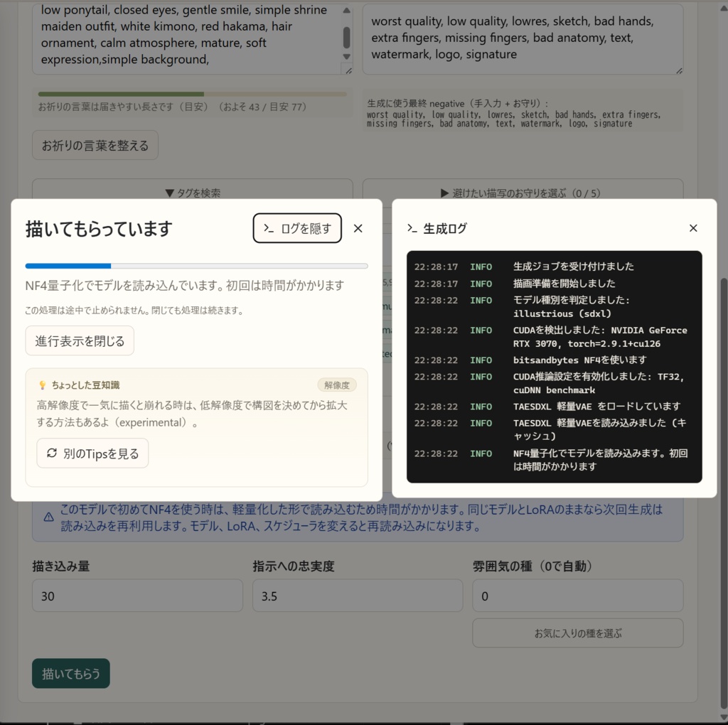The image size is (728, 725).
Task: Close the 描いてもらっています progress dialog
Action: coord(358,228)
